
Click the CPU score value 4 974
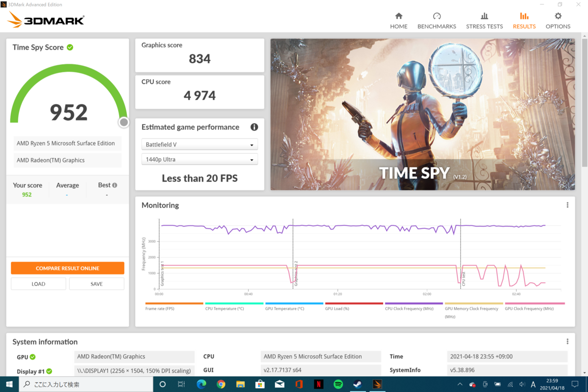[200, 96]
